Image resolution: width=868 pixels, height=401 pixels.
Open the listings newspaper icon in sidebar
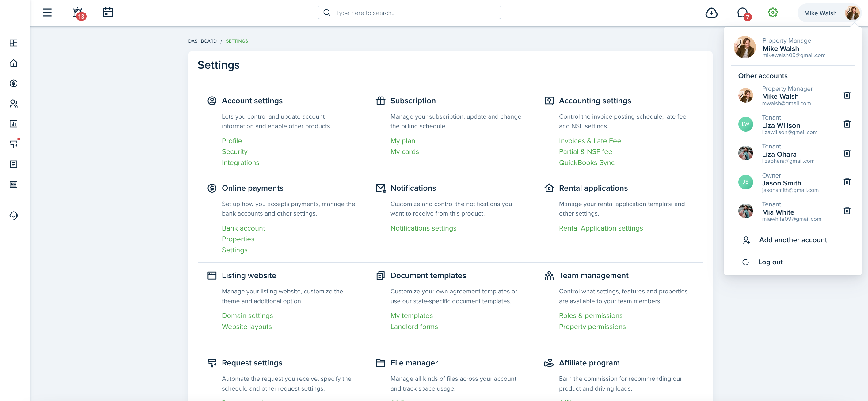coord(13,184)
